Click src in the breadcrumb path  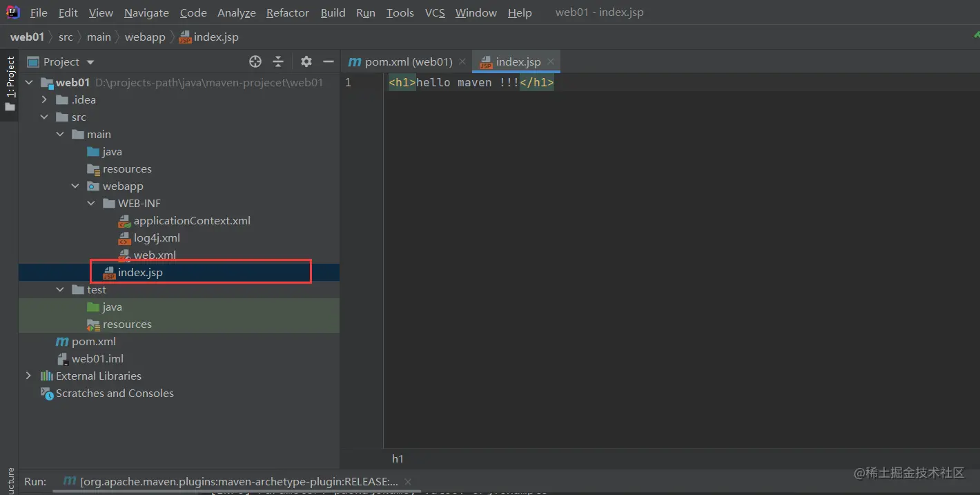(66, 37)
